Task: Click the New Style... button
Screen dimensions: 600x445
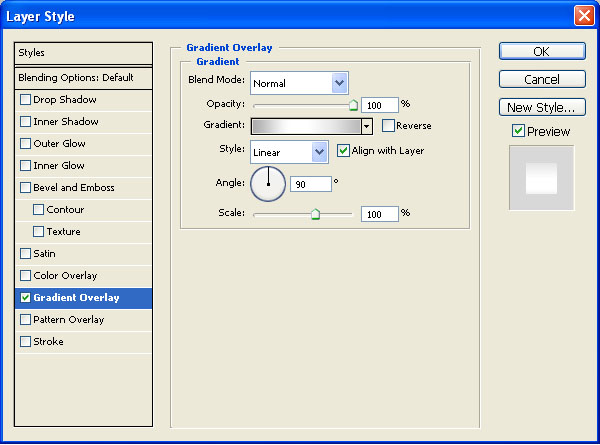Action: (x=541, y=107)
